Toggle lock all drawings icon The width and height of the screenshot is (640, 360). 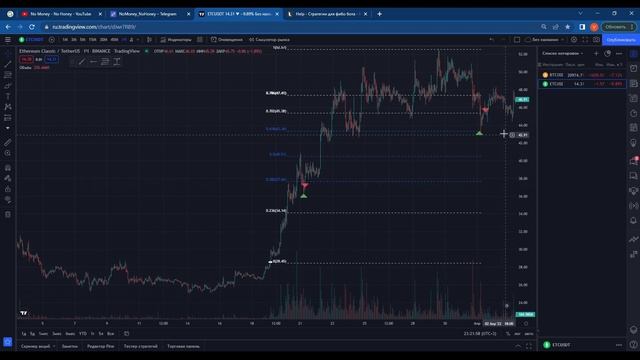[8, 189]
